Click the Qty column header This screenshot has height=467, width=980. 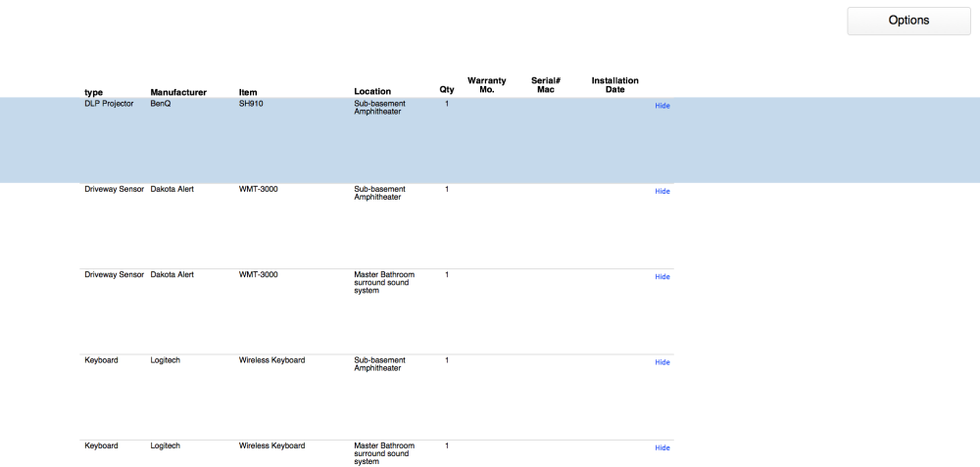coord(447,90)
